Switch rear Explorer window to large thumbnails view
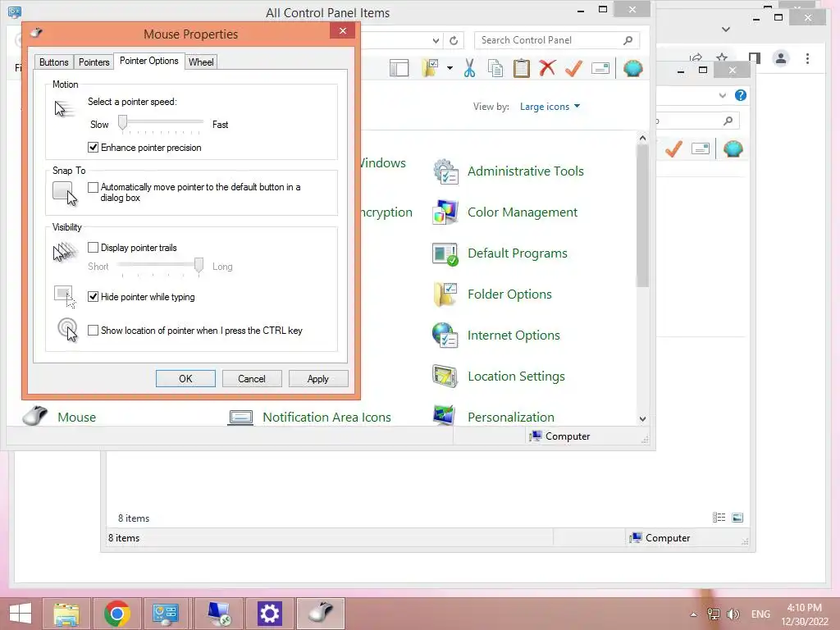This screenshot has height=630, width=840. point(737,517)
